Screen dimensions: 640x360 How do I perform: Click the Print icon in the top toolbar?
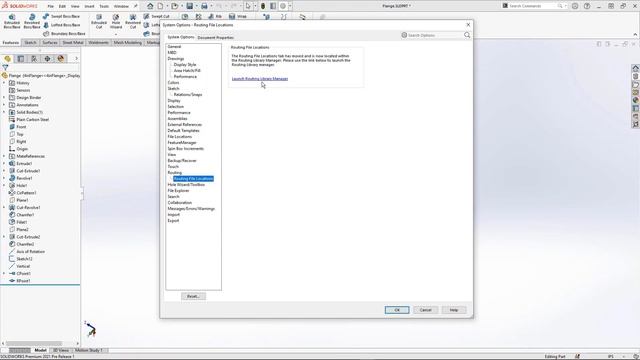(x=204, y=6)
